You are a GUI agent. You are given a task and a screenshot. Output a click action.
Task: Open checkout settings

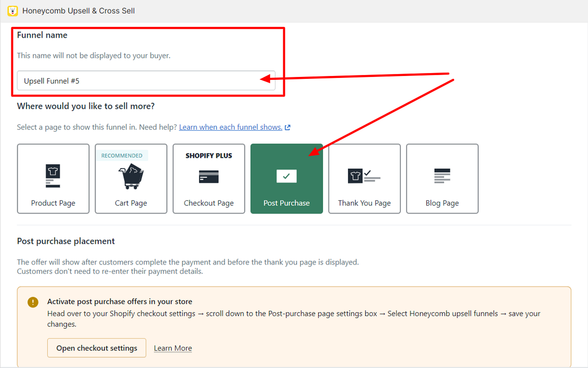click(97, 348)
